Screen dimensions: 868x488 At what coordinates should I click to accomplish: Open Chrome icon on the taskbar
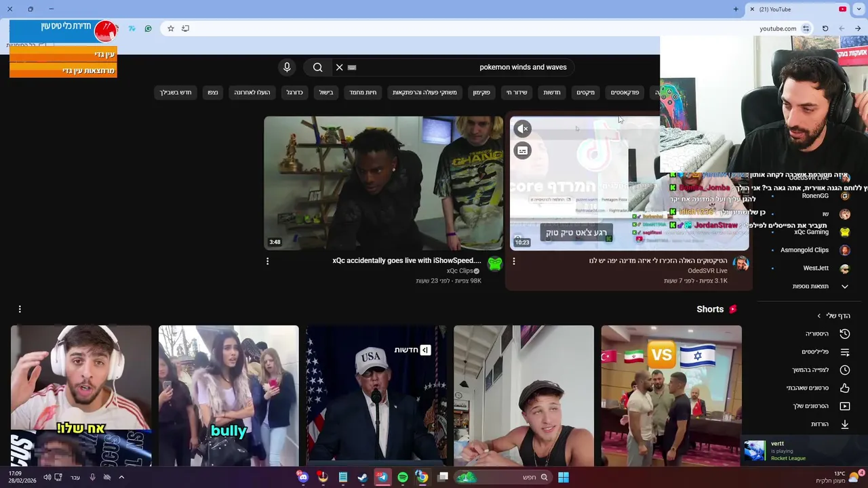click(422, 477)
